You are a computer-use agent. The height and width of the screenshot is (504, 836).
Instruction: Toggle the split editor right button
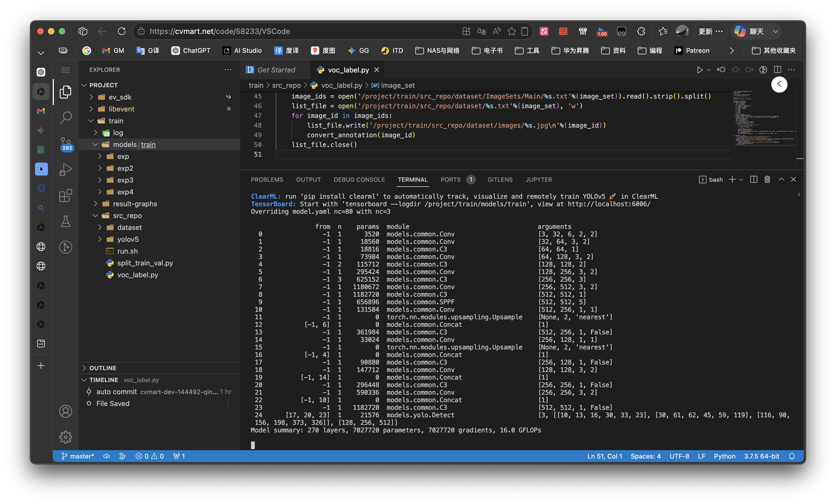(x=777, y=70)
